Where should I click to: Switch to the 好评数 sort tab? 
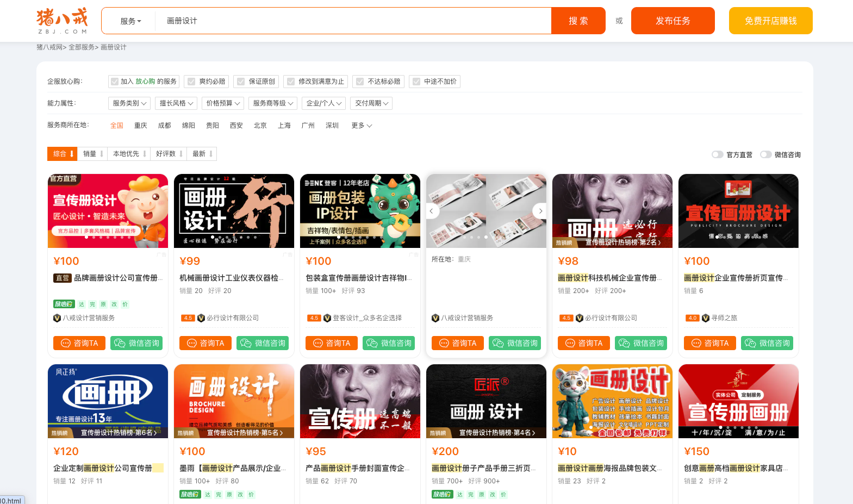(169, 154)
